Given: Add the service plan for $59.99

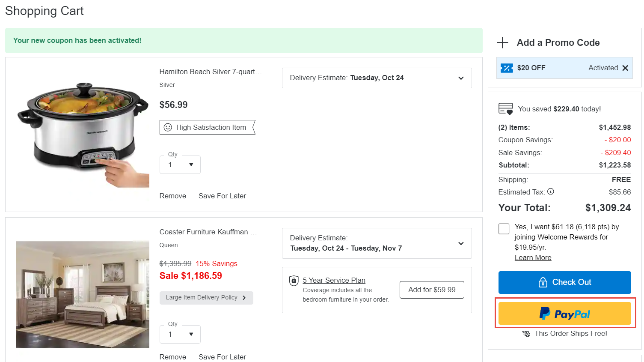Looking at the screenshot, I should pyautogui.click(x=431, y=290).
